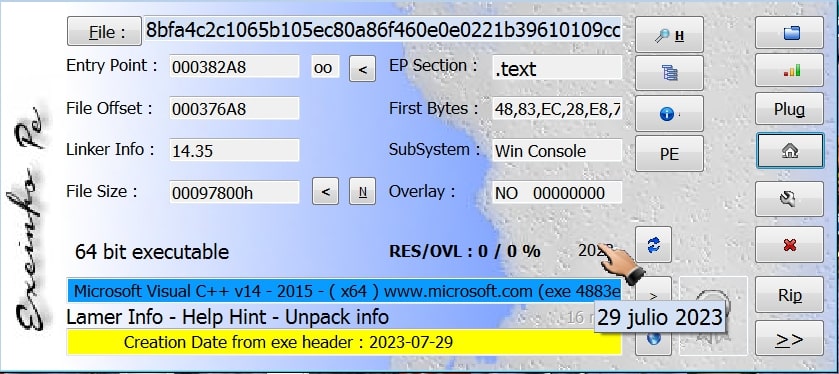
Task: Click the Overlay NO 00000000 field
Action: click(x=557, y=193)
